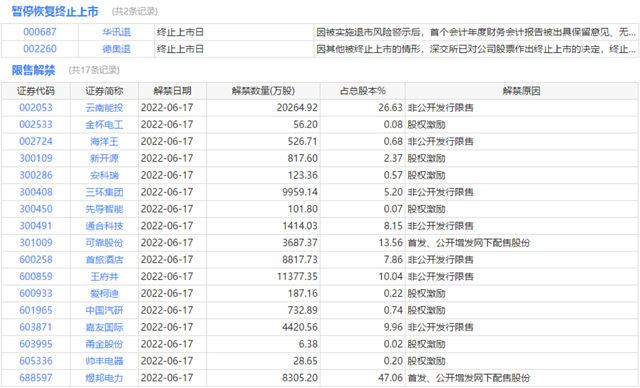Open 通合科技 stock link
The image size is (640, 388).
click(104, 226)
